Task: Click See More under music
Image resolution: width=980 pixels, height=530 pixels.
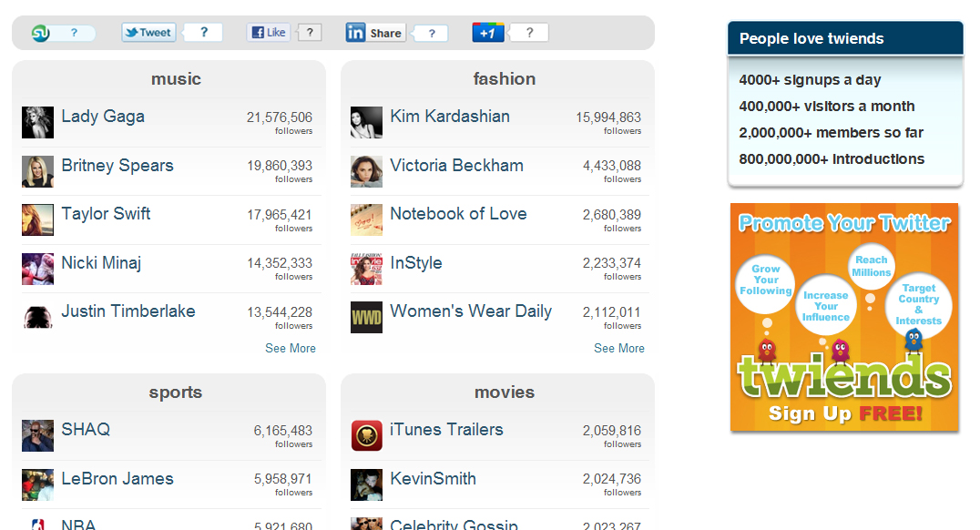Action: coord(290,348)
